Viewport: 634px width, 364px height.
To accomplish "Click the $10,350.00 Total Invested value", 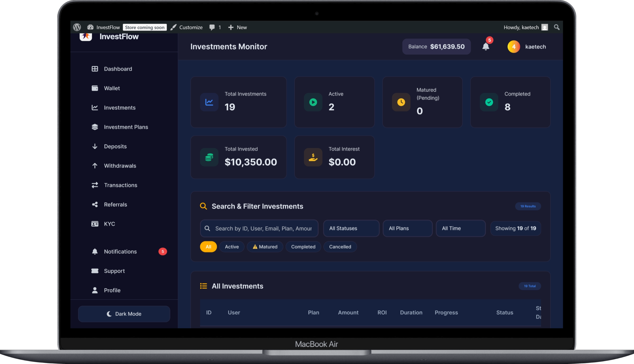I will 251,162.
